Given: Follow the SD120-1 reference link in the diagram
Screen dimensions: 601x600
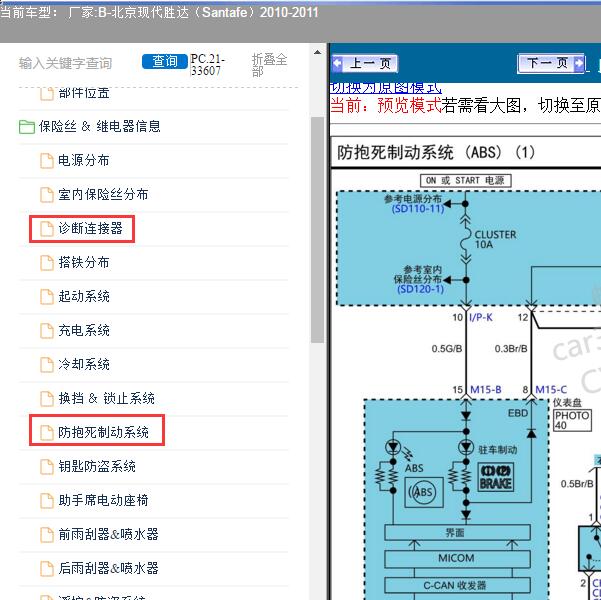Looking at the screenshot, I should [x=420, y=289].
